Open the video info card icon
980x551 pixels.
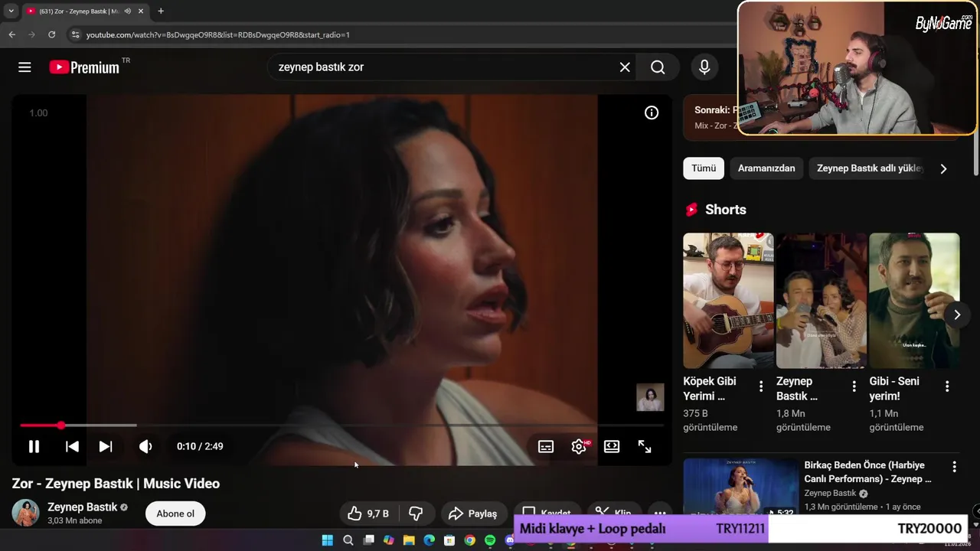point(652,112)
